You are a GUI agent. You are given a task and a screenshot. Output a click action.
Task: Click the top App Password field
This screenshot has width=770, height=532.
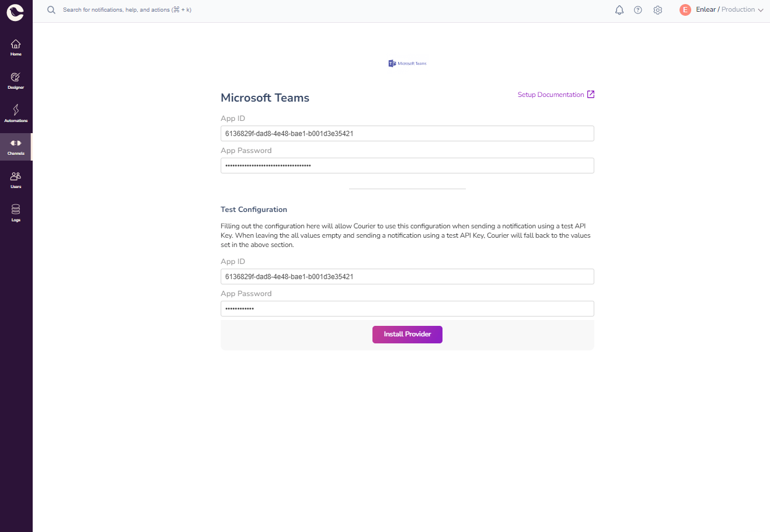407,166
